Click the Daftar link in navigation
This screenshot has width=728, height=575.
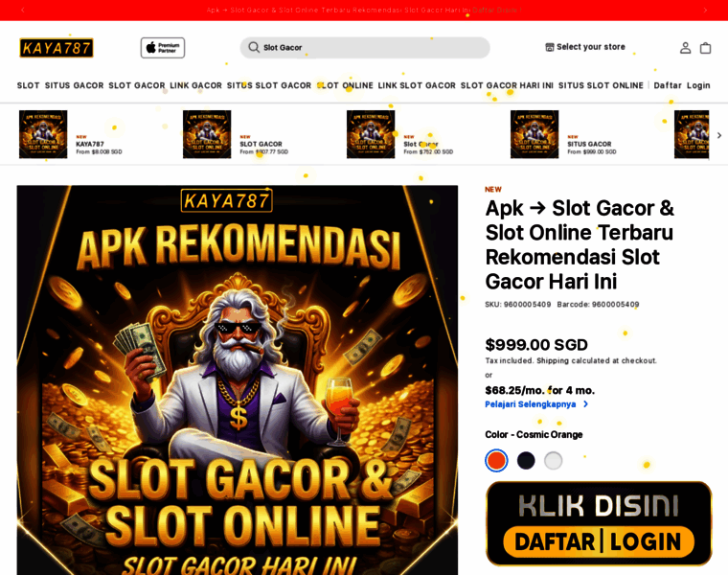(668, 85)
